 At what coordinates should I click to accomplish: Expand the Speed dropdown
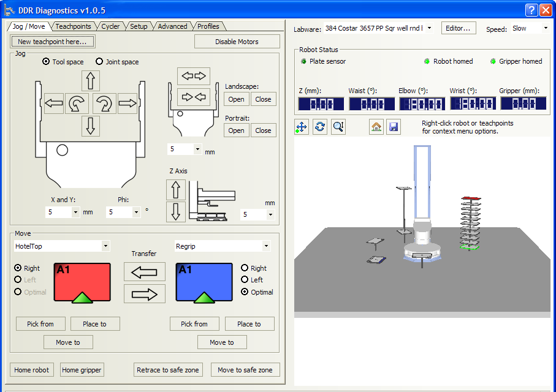pyautogui.click(x=545, y=28)
